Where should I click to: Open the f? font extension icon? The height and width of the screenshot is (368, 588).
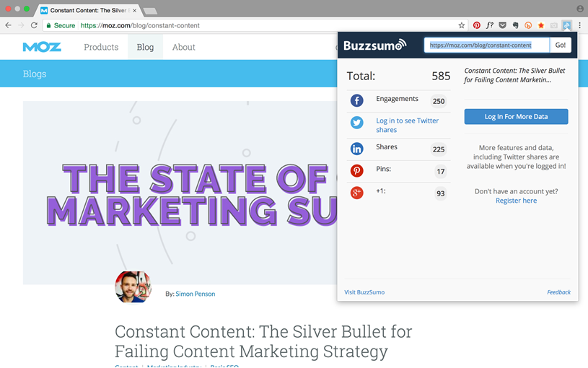[490, 25]
